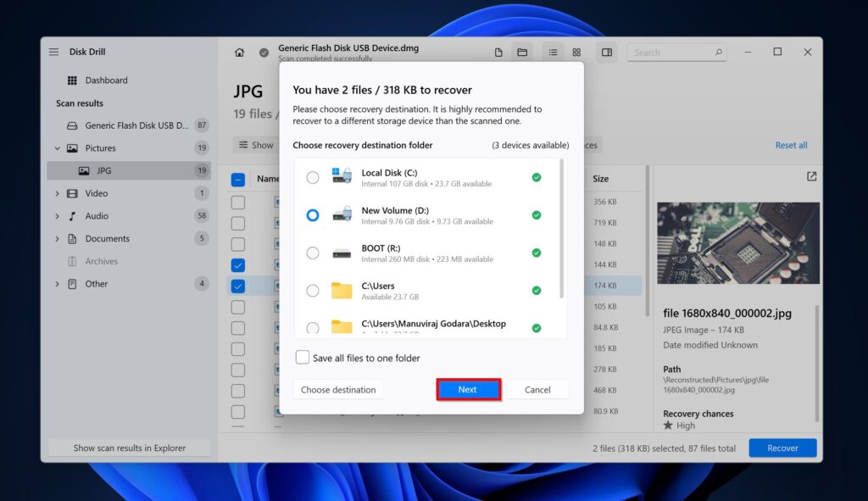Expand the Video category

(x=58, y=192)
